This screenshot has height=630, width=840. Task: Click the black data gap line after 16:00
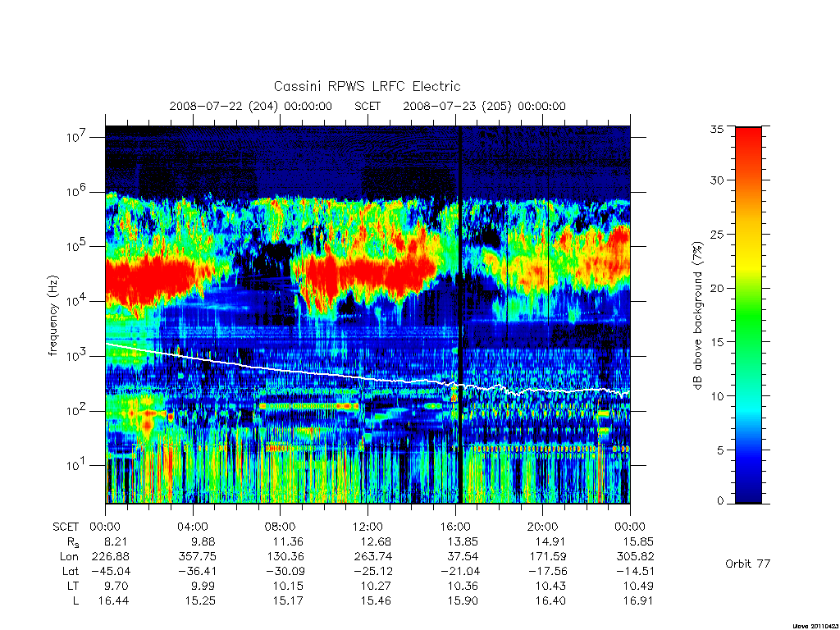pyautogui.click(x=459, y=314)
